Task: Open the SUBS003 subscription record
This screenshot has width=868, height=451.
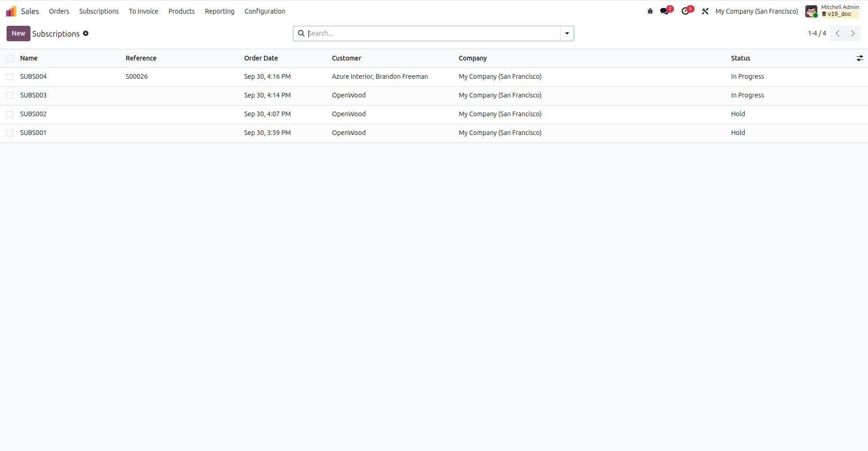Action: click(x=33, y=95)
